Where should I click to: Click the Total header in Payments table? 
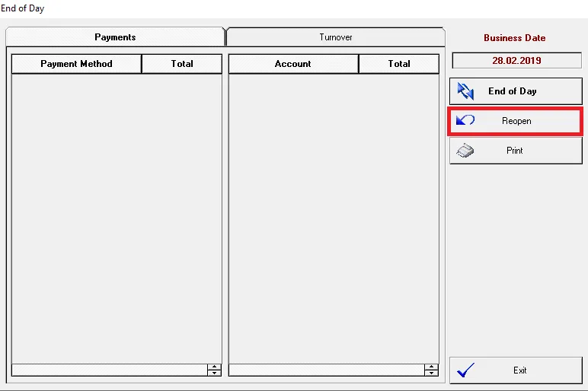click(x=182, y=64)
